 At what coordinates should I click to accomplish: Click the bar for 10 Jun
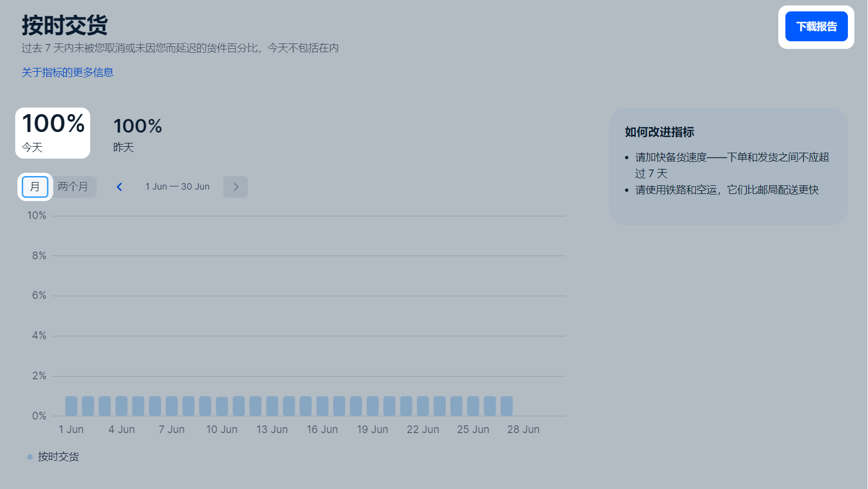click(222, 406)
